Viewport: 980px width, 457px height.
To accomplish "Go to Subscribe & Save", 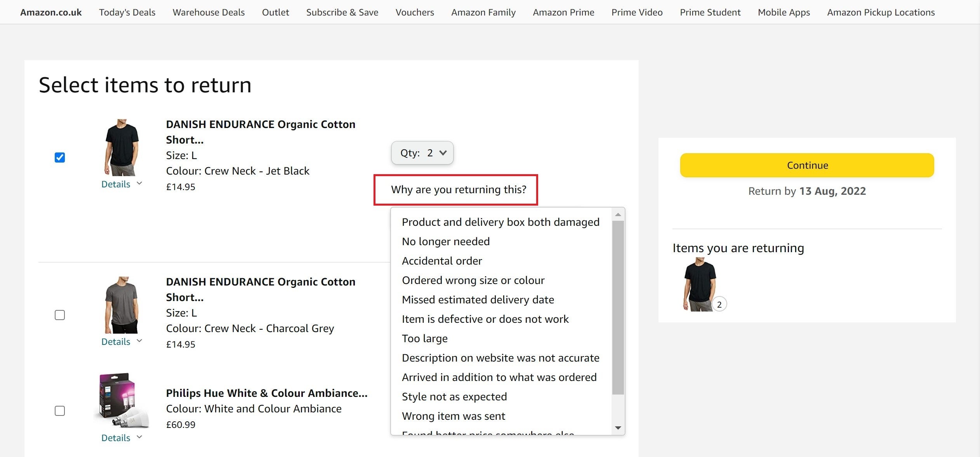I will (x=342, y=12).
